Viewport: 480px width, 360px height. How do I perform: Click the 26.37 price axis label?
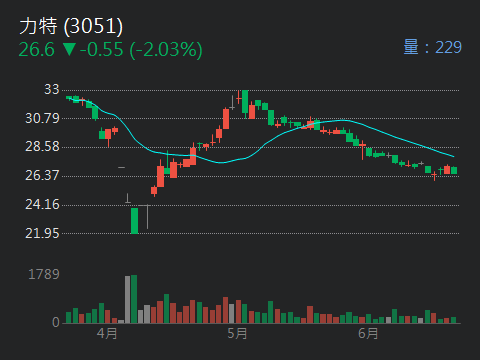(42, 176)
